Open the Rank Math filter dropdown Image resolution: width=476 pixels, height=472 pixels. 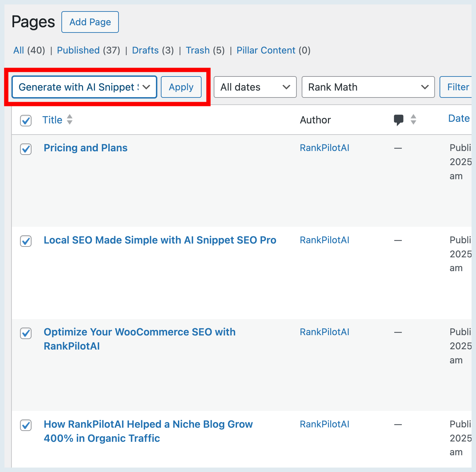pyautogui.click(x=368, y=87)
